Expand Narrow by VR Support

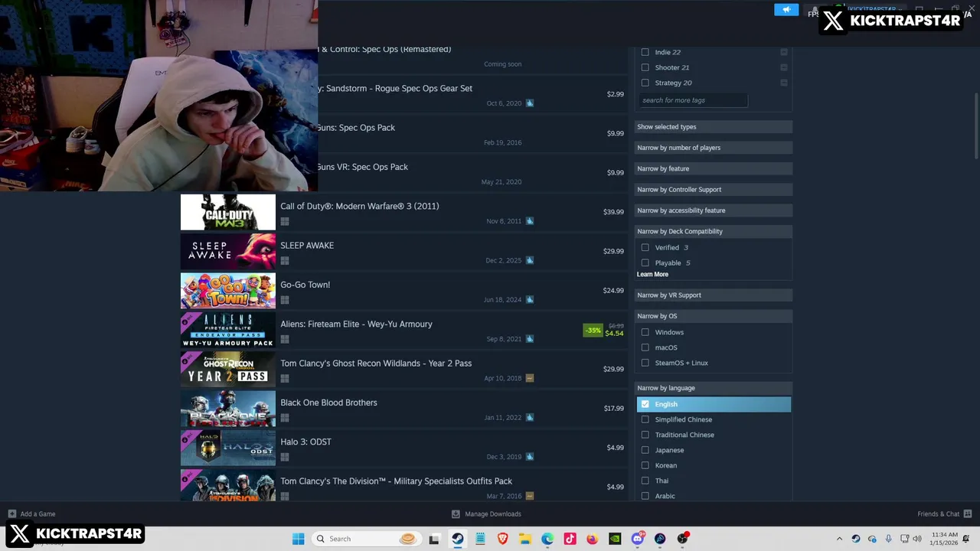click(x=714, y=295)
